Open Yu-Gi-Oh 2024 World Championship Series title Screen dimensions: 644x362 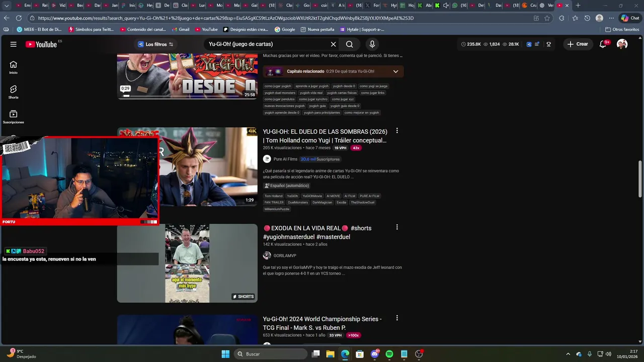(x=322, y=323)
